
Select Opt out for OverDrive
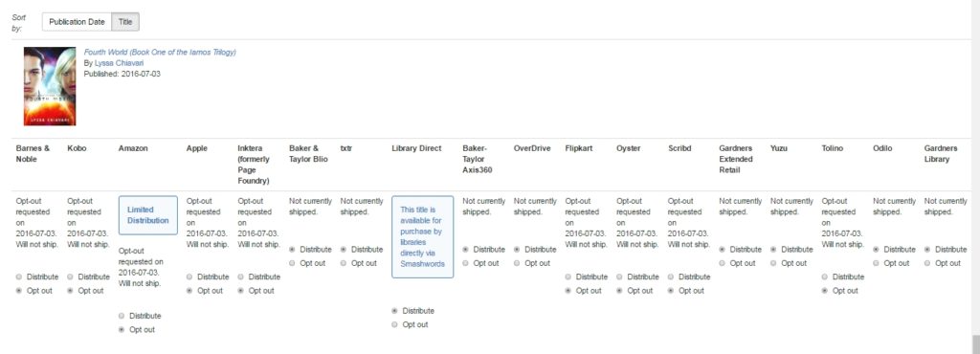(x=516, y=263)
